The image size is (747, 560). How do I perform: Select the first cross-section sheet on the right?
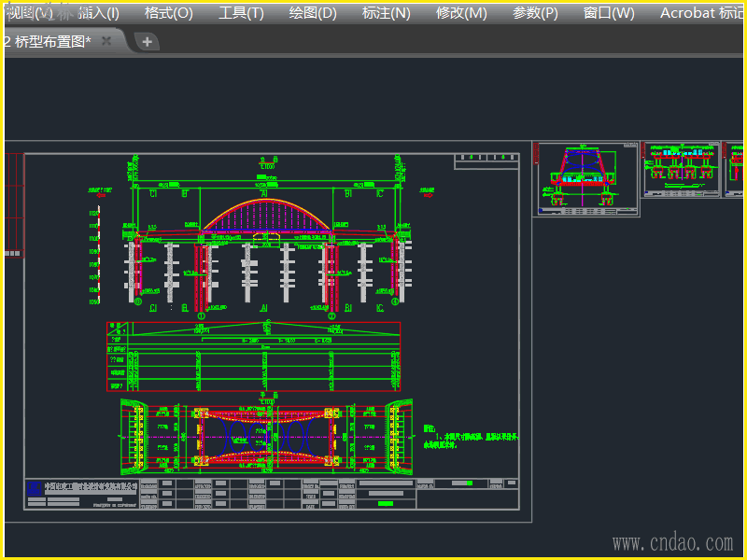tap(586, 179)
